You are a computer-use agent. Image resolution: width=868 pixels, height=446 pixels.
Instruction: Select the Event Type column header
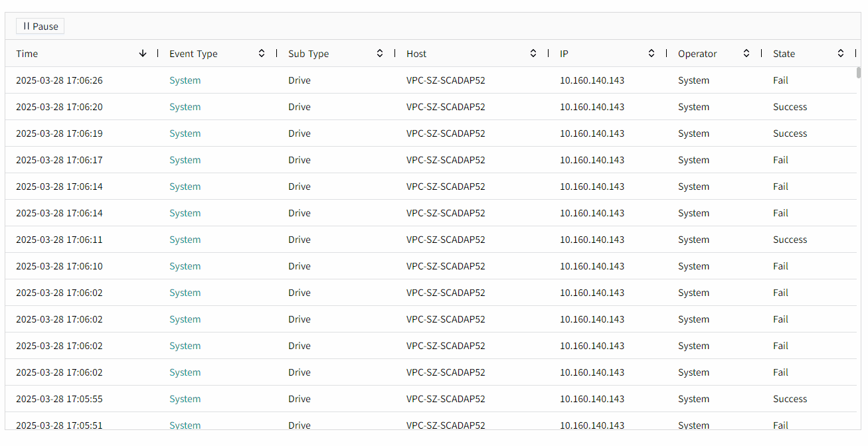pyautogui.click(x=193, y=54)
